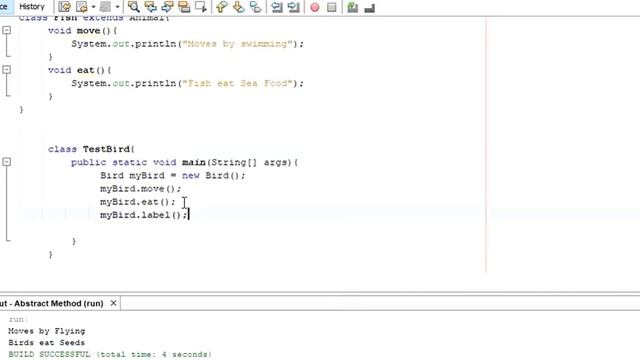Image resolution: width=640 pixels, height=360 pixels.
Task: Click the 'BUILD SUCCESSFUL' output line
Action: (110, 354)
